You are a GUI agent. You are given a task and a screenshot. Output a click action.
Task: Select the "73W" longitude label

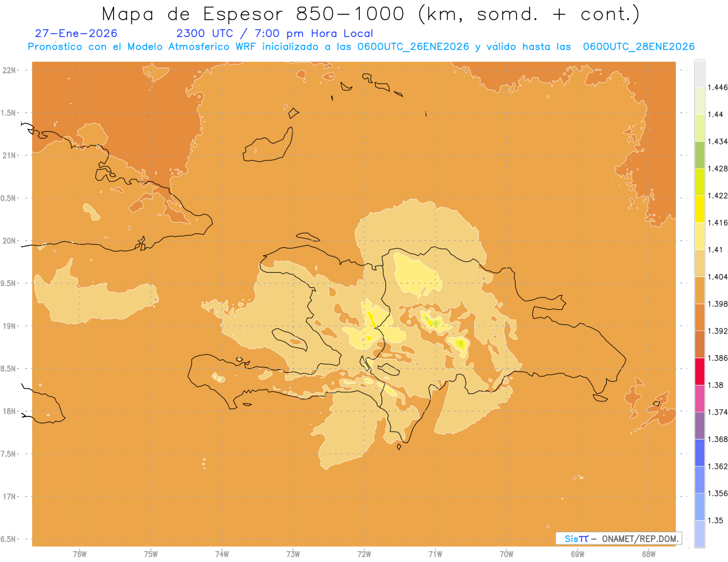(x=293, y=554)
